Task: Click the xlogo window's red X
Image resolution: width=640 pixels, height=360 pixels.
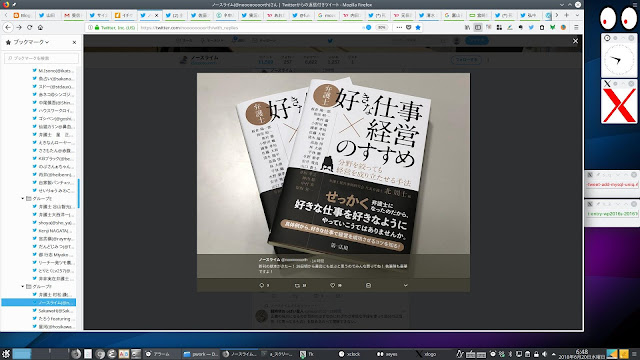Action: pyautogui.click(x=619, y=106)
